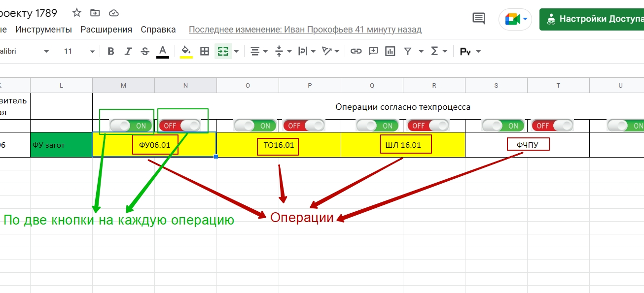Image resolution: width=644 pixels, height=293 pixels.
Task: Open the Справка menu
Action: tap(158, 30)
